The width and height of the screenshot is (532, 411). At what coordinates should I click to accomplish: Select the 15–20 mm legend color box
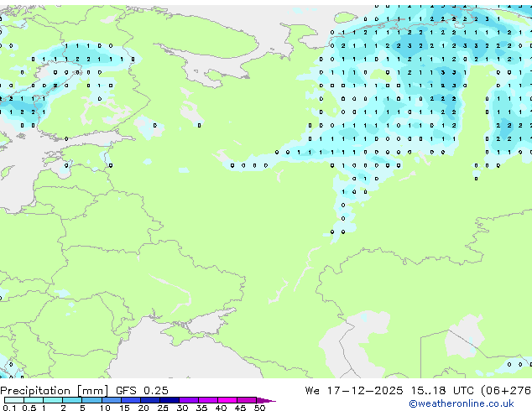(x=130, y=400)
